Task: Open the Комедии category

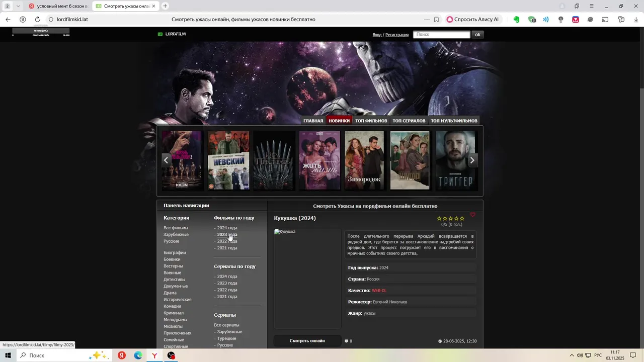Action: click(x=172, y=306)
